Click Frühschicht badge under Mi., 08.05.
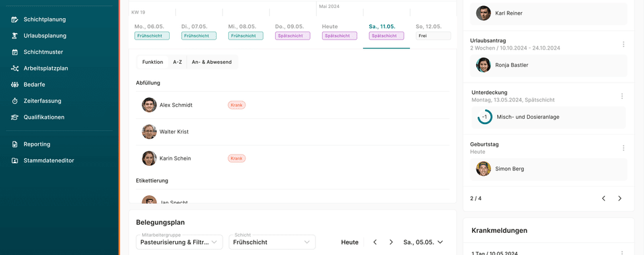The height and width of the screenshot is (255, 644). (246, 36)
